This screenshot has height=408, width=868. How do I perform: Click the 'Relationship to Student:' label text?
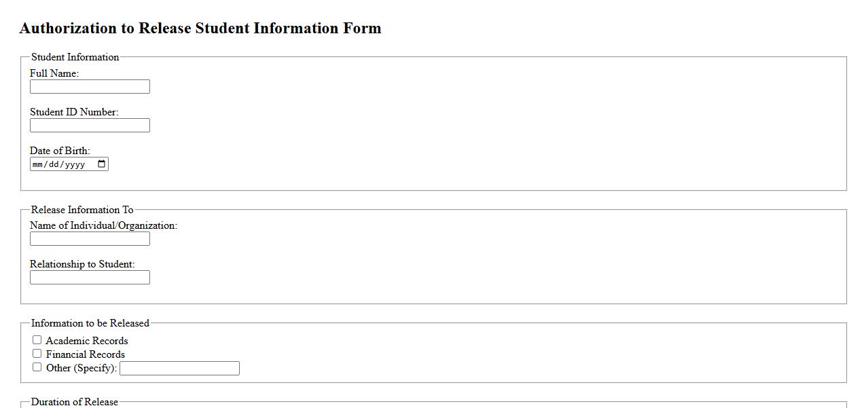82,264
